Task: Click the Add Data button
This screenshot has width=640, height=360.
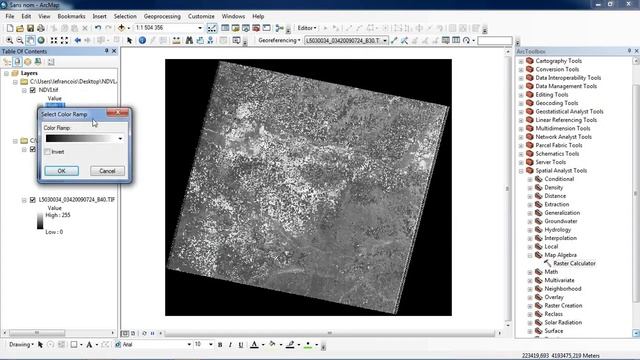Action: 121,28
